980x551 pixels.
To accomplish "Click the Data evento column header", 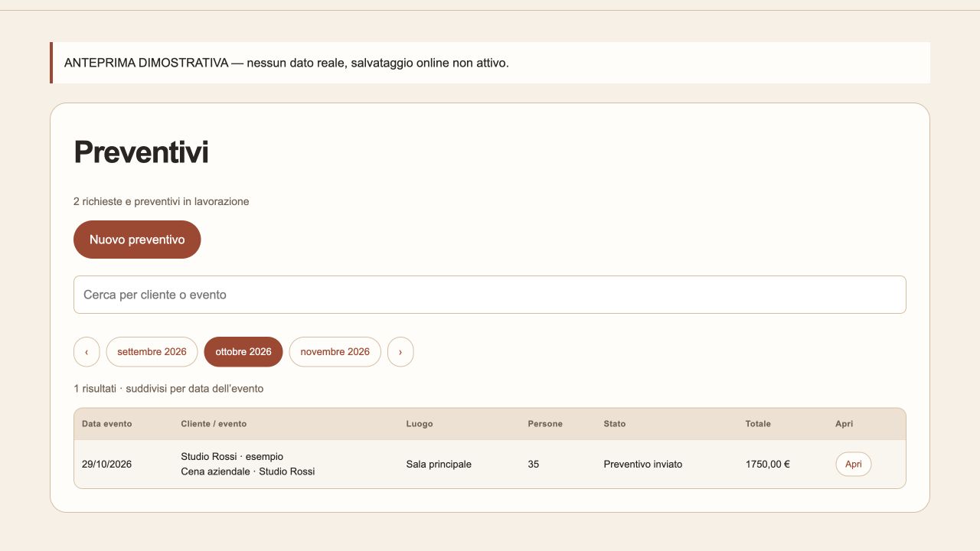I will (x=107, y=424).
